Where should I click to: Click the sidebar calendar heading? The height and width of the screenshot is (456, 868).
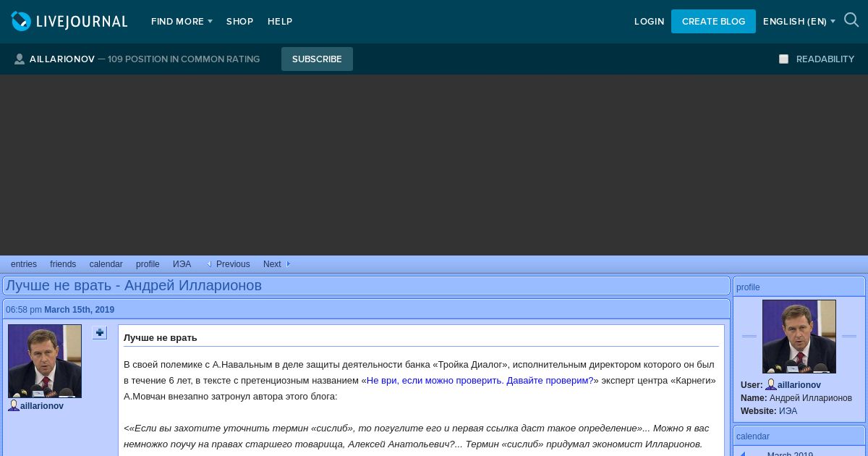(753, 436)
